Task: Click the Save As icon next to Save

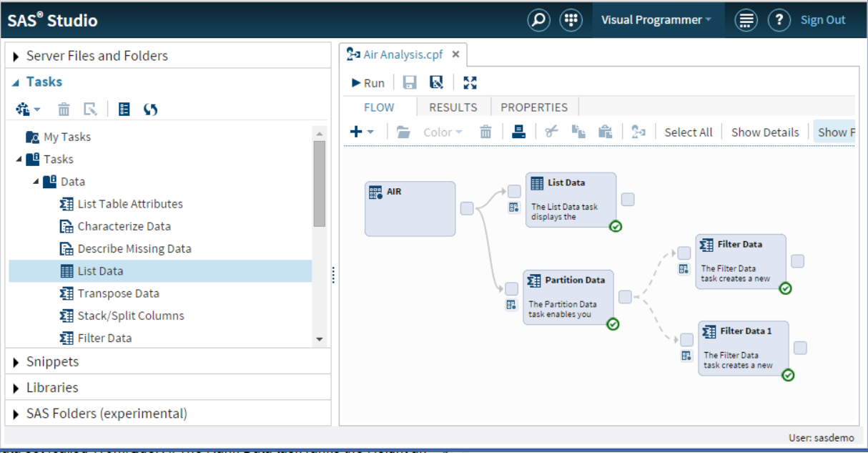Action: 436,82
